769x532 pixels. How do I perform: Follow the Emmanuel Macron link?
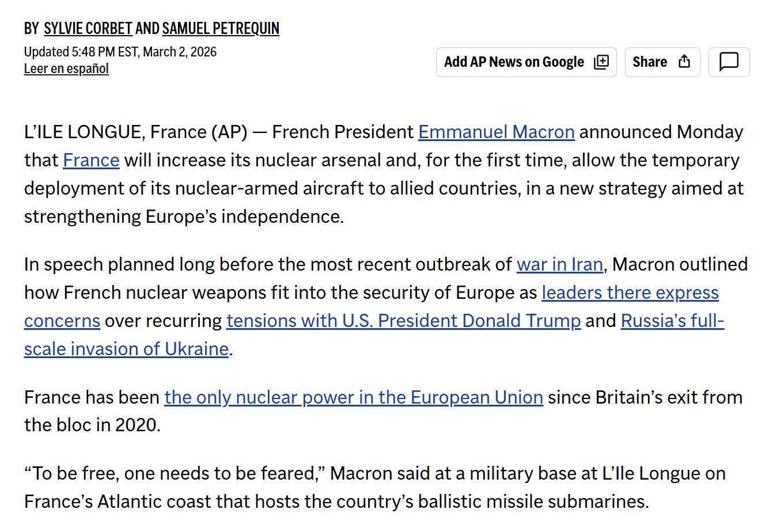pos(496,132)
